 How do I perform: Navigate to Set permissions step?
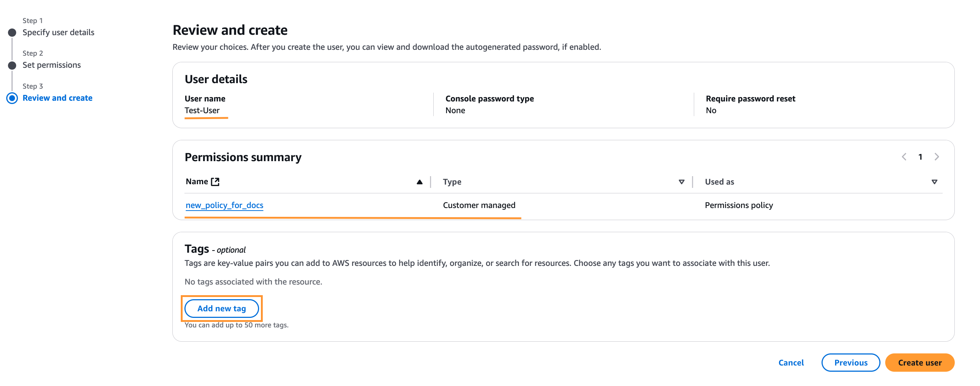(x=51, y=65)
